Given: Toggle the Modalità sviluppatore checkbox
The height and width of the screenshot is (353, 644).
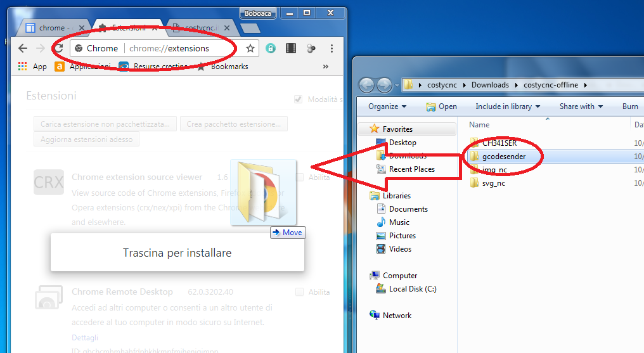Looking at the screenshot, I should (x=299, y=99).
